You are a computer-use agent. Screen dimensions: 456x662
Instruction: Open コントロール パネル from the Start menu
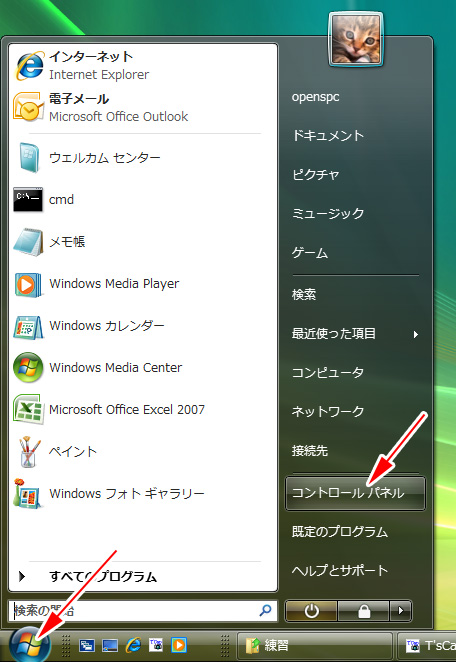click(356, 493)
